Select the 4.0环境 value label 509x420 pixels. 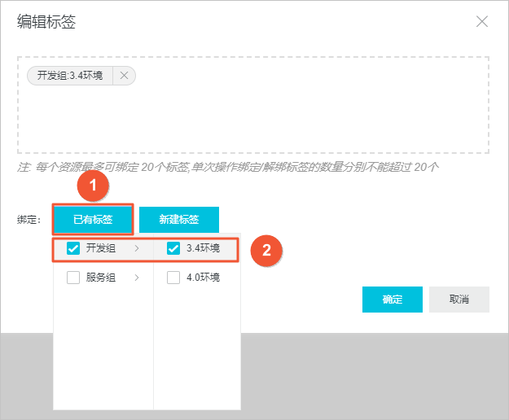point(204,278)
